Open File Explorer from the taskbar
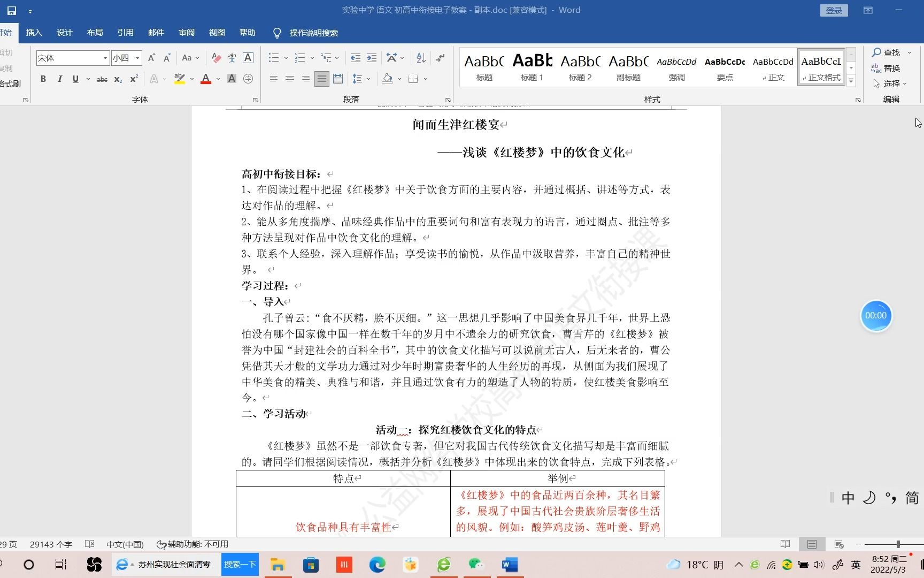Screen dimensions: 924x578 tap(278, 564)
